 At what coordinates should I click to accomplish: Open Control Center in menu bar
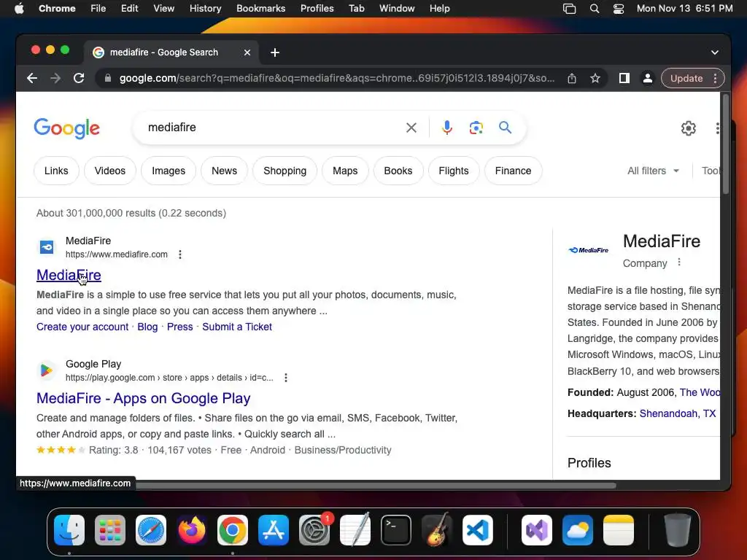point(619,9)
